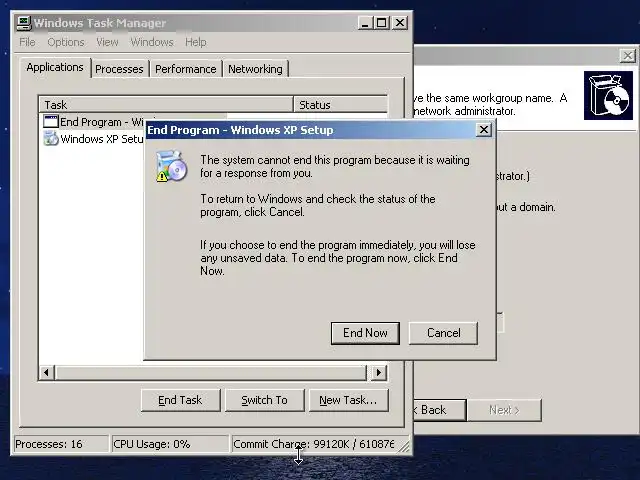This screenshot has width=640, height=480.
Task: Click the End Task button
Action: pos(180,400)
